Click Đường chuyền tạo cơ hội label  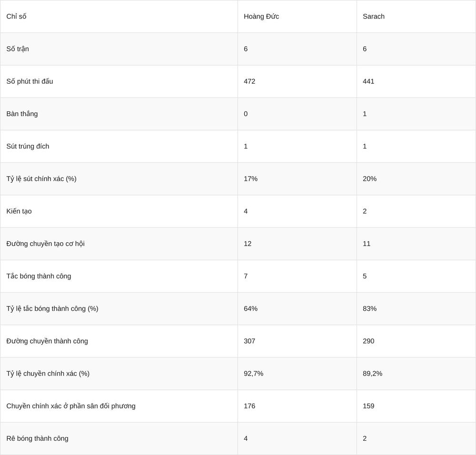tap(45, 244)
